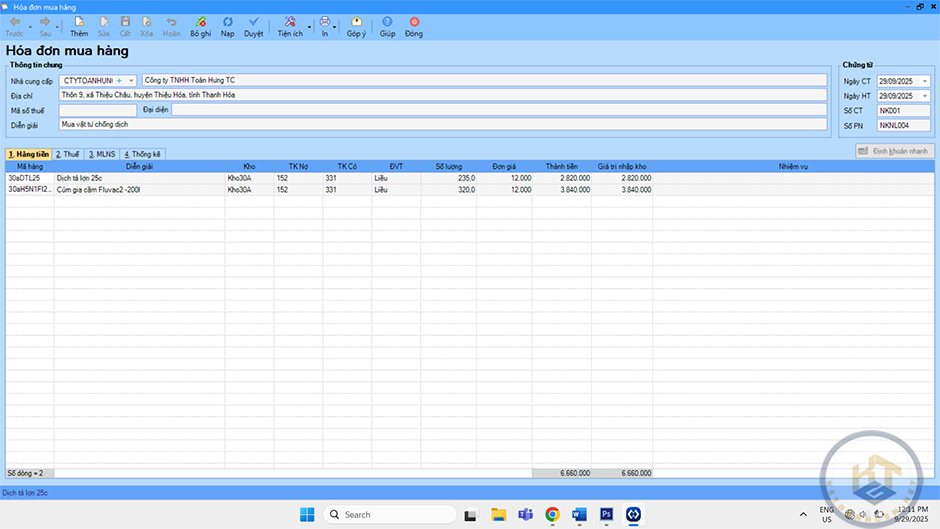Click the Góp ý feedback icon

(x=356, y=22)
